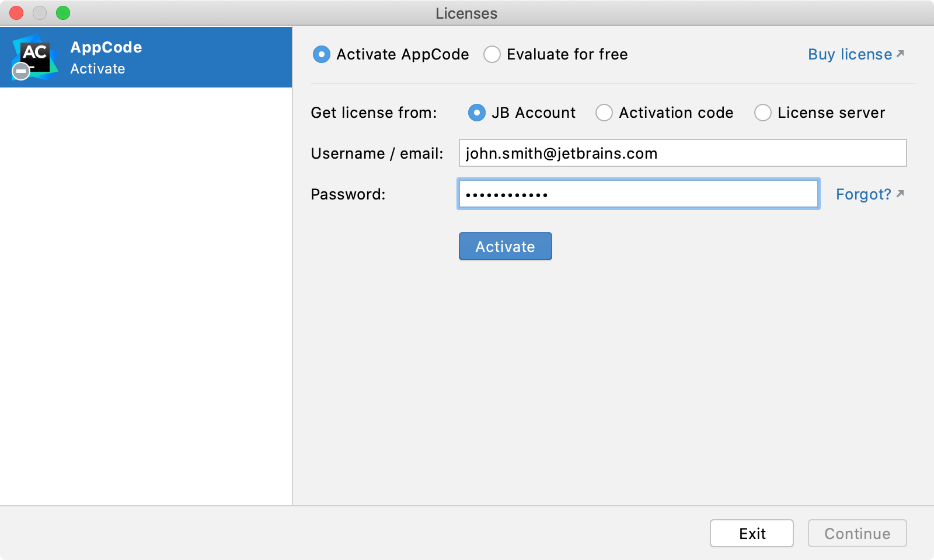Choose the Activation code radio button

(x=604, y=113)
